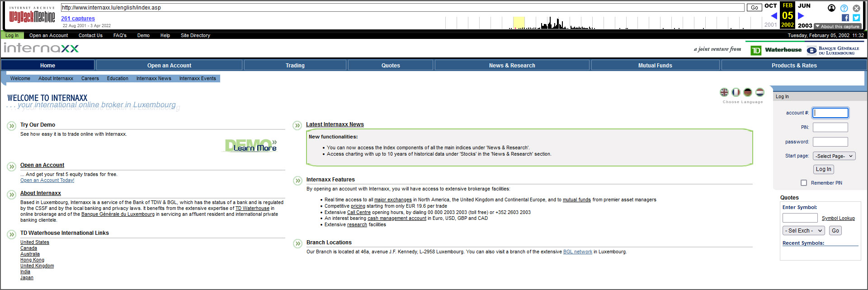
Task: Click arrow bullet beside Open an Account heading
Action: pyautogui.click(x=12, y=166)
